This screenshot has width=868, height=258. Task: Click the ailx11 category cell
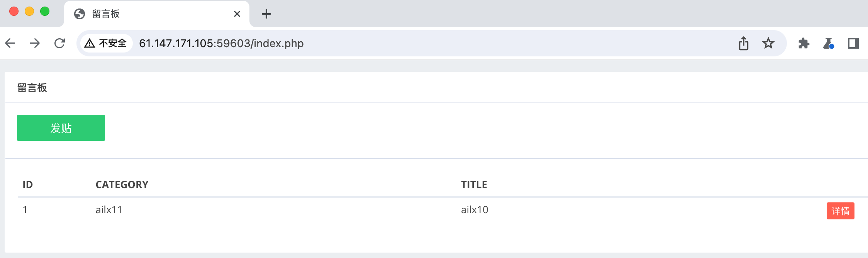pyautogui.click(x=109, y=210)
